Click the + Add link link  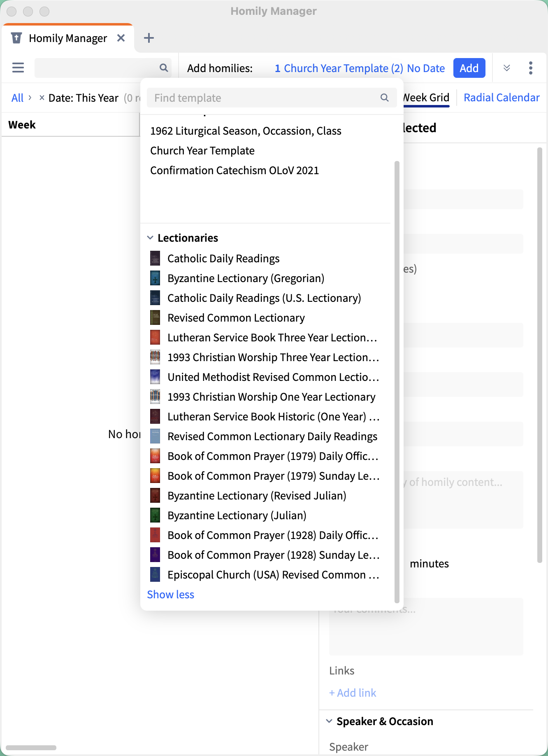353,693
